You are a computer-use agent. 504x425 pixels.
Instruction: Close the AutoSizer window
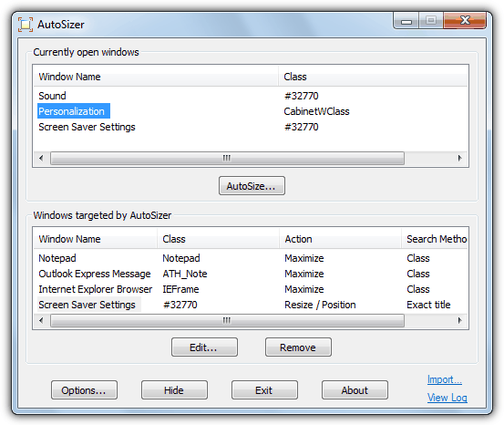(x=465, y=21)
